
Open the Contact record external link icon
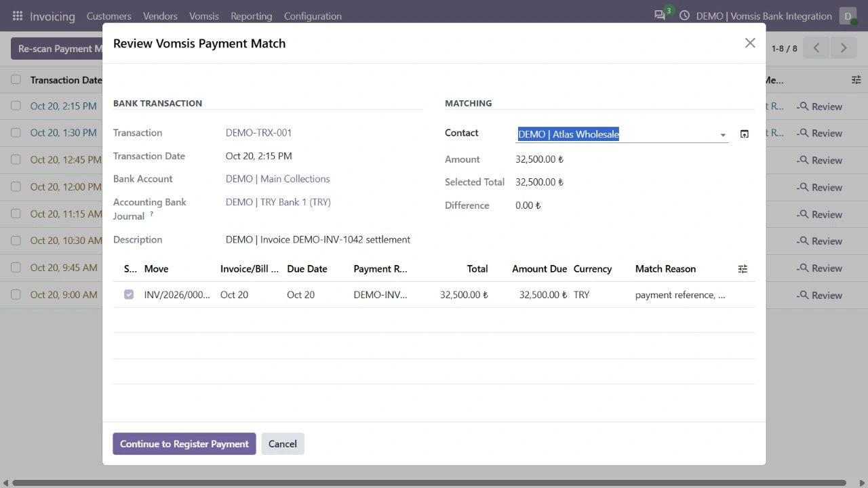tap(744, 134)
